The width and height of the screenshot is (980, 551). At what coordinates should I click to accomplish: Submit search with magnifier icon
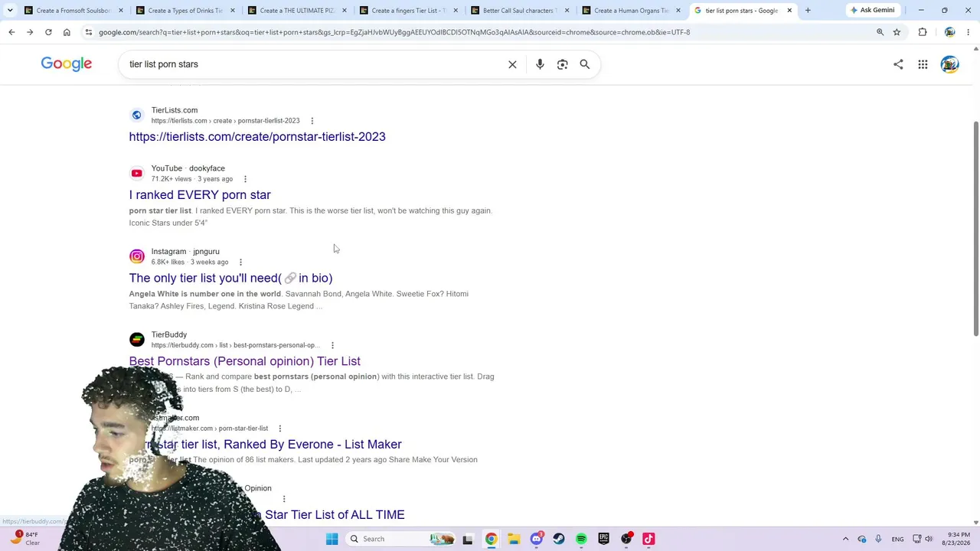(x=585, y=64)
